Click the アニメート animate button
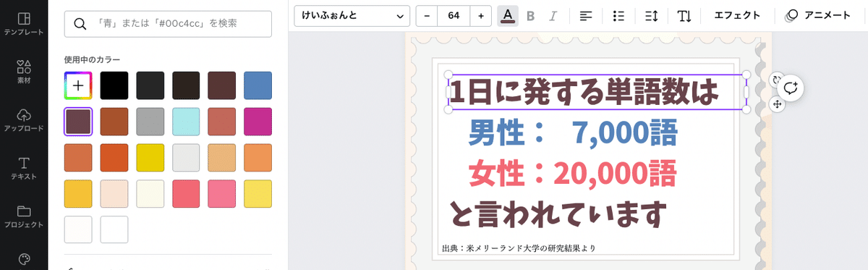This screenshot has height=270, width=868. point(818,15)
